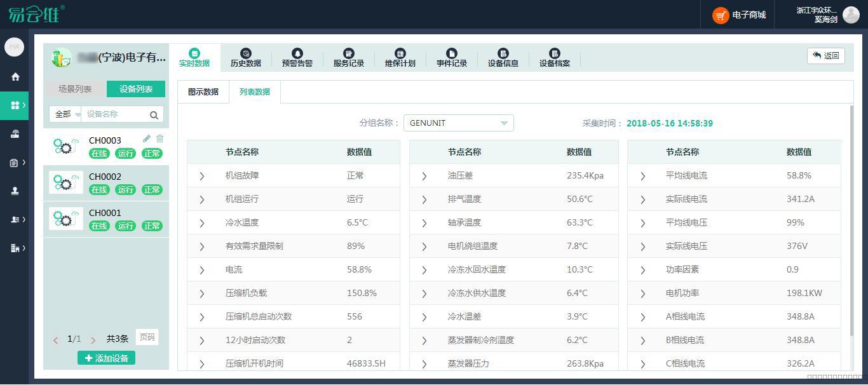868x385 pixels.
Task: Expand the 电流 row in first table
Action: pos(202,270)
